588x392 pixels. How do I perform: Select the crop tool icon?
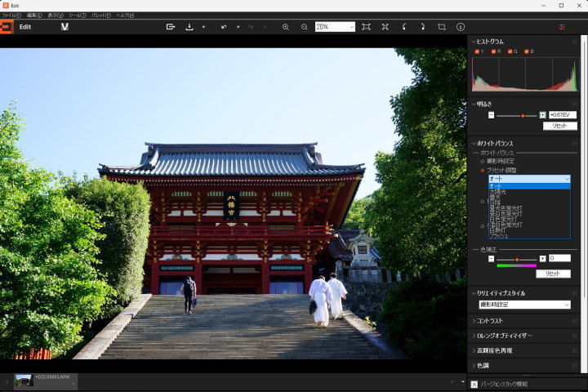tap(442, 27)
